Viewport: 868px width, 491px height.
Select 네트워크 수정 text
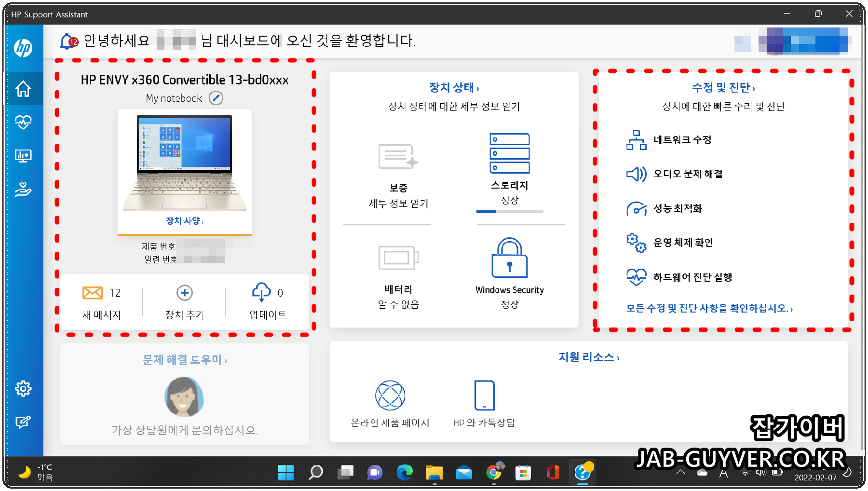682,140
